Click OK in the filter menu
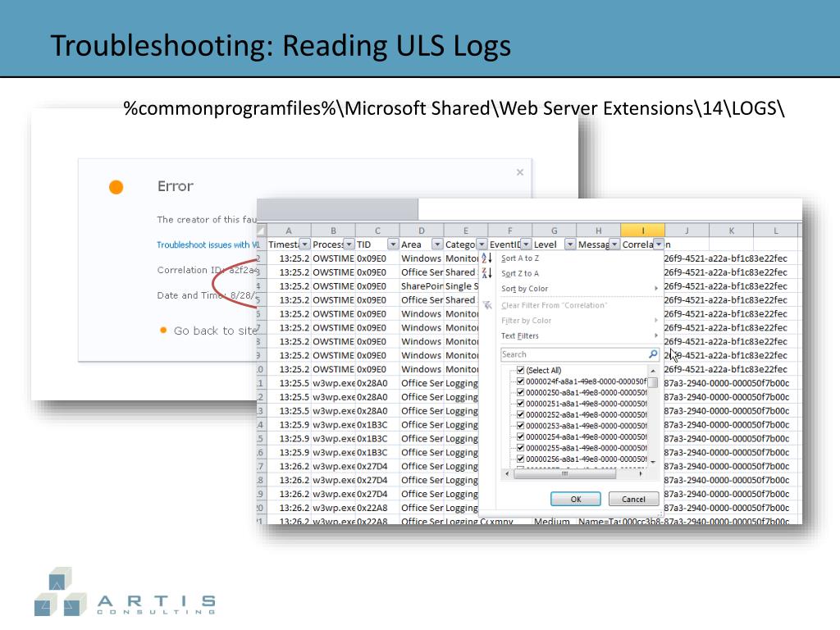 576,500
